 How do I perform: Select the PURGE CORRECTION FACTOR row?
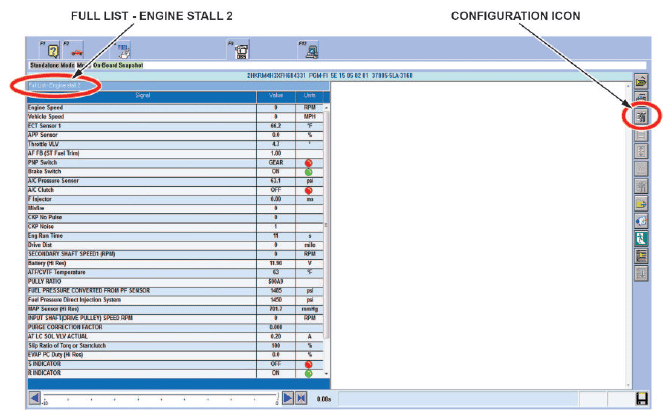175,327
